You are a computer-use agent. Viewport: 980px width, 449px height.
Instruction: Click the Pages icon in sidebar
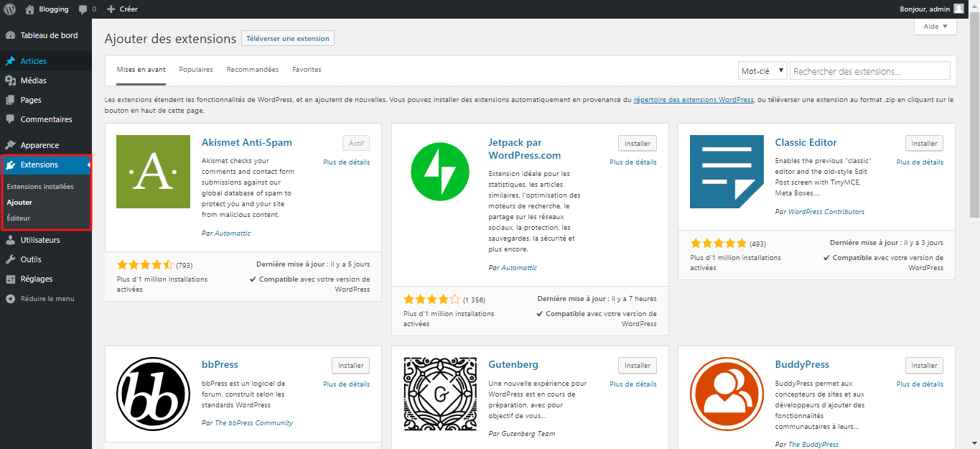(10, 100)
